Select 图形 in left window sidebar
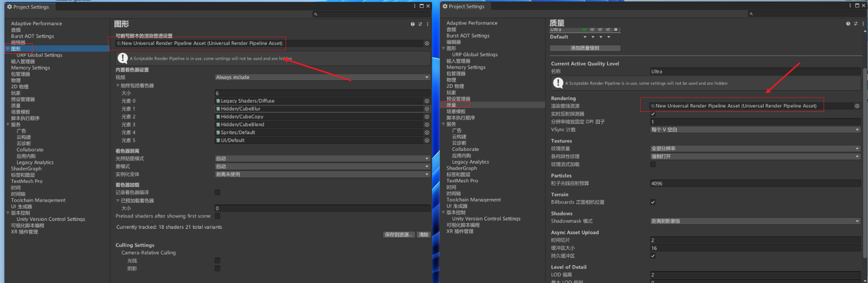This screenshot has width=868, height=283. point(16,49)
